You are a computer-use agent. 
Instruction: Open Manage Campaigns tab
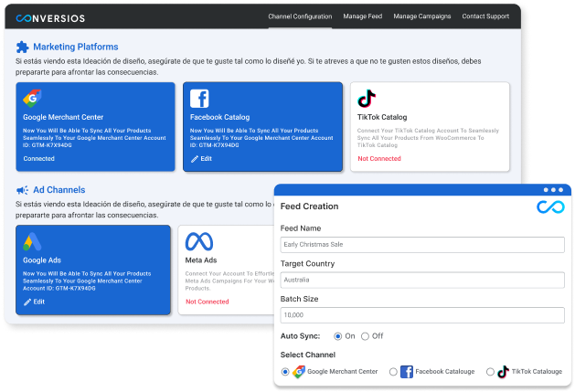click(x=421, y=16)
